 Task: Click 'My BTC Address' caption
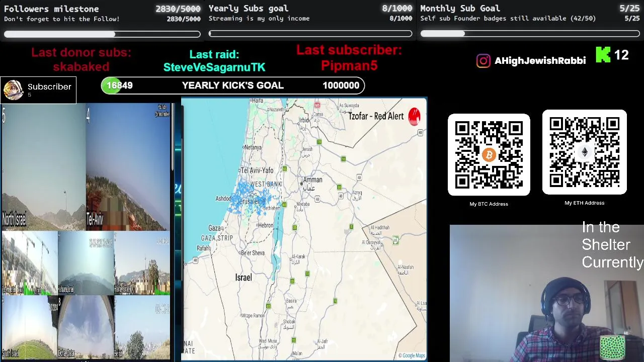489,204
